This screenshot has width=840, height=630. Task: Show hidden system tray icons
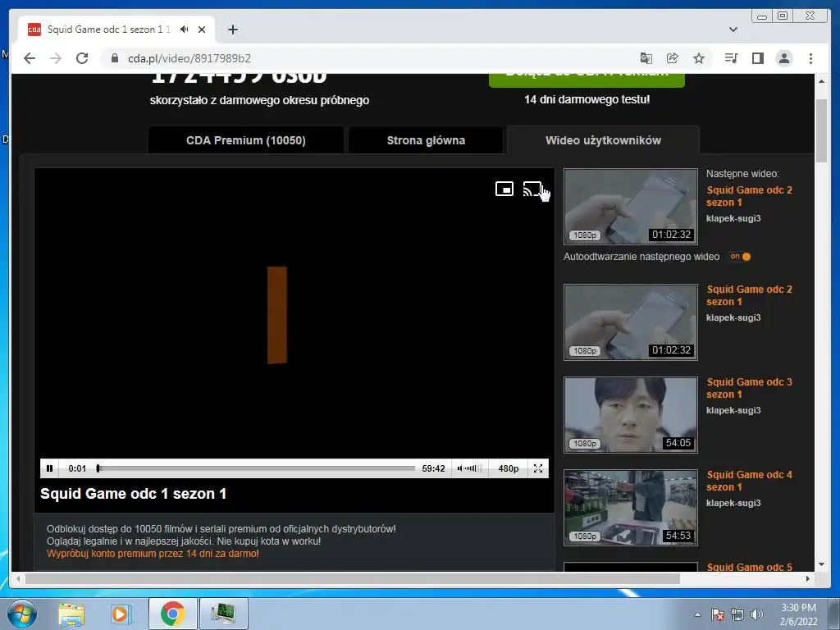click(x=697, y=614)
